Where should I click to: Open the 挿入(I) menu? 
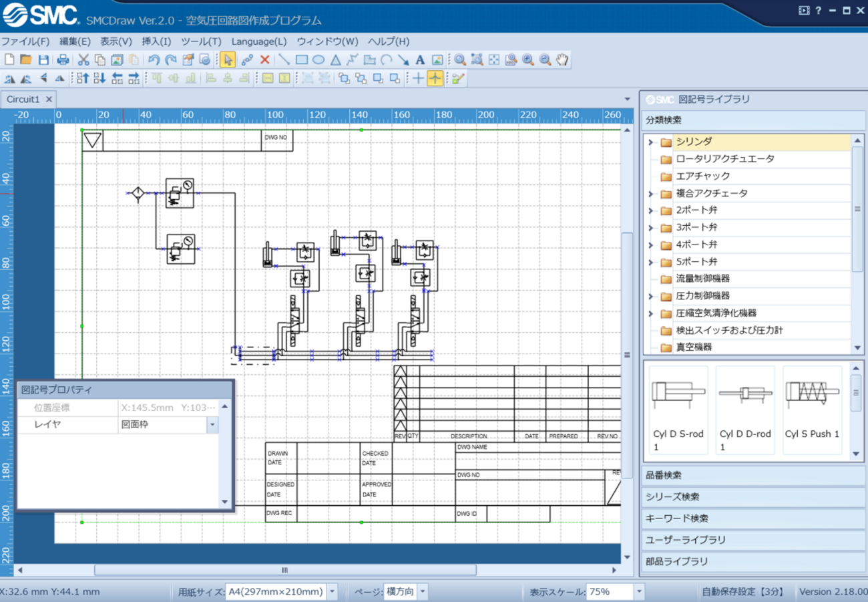(156, 41)
